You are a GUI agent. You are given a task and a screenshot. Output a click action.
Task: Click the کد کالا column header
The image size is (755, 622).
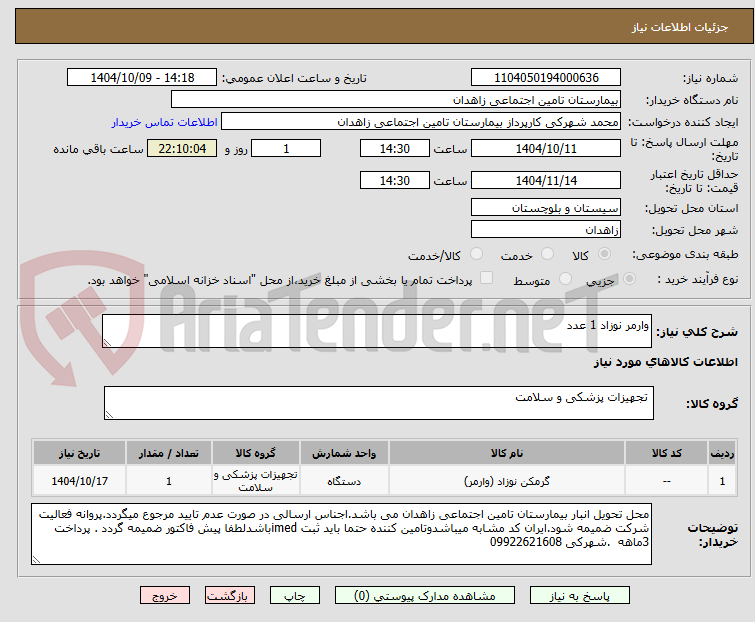tap(666, 453)
